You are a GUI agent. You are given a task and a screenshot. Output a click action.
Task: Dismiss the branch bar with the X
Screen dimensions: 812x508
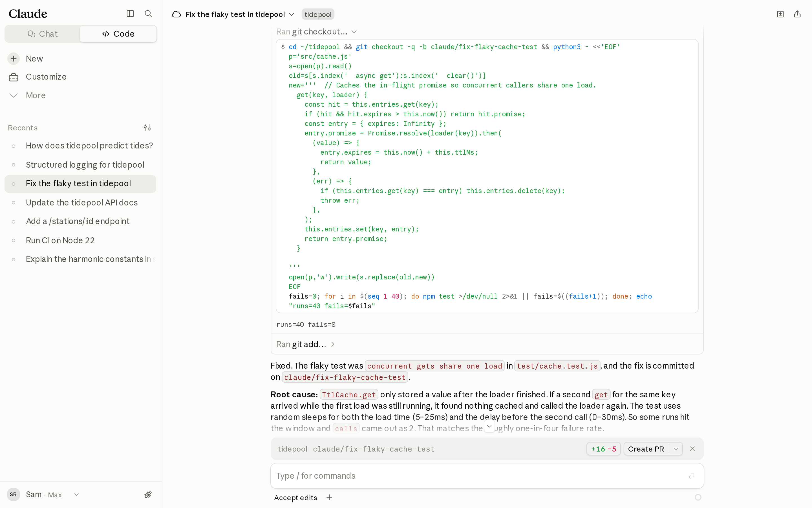[x=692, y=449]
